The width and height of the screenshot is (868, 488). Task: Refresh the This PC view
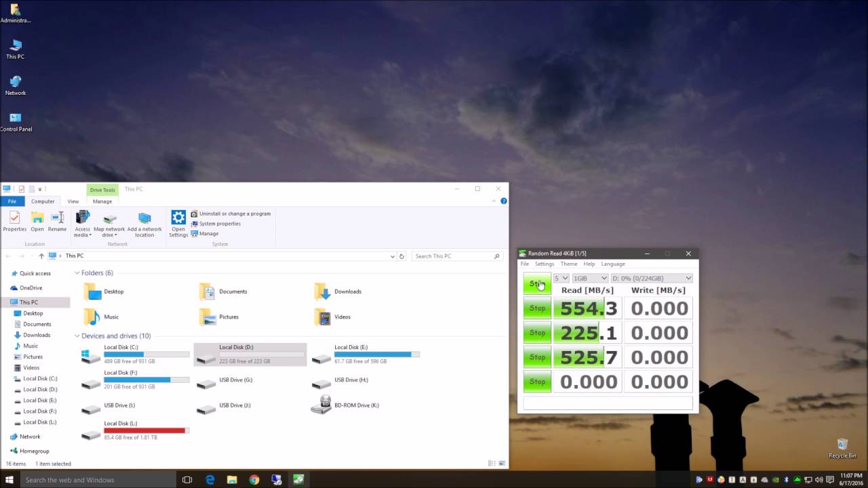(401, 256)
